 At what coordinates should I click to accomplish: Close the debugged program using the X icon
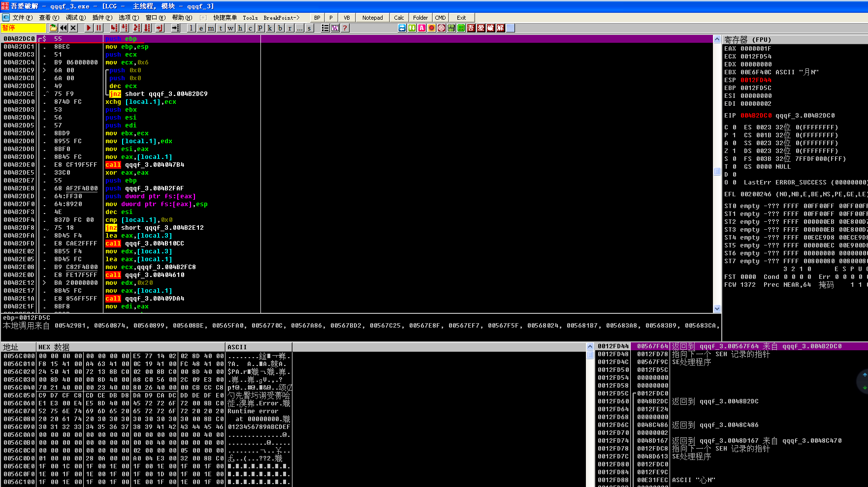tap(73, 28)
